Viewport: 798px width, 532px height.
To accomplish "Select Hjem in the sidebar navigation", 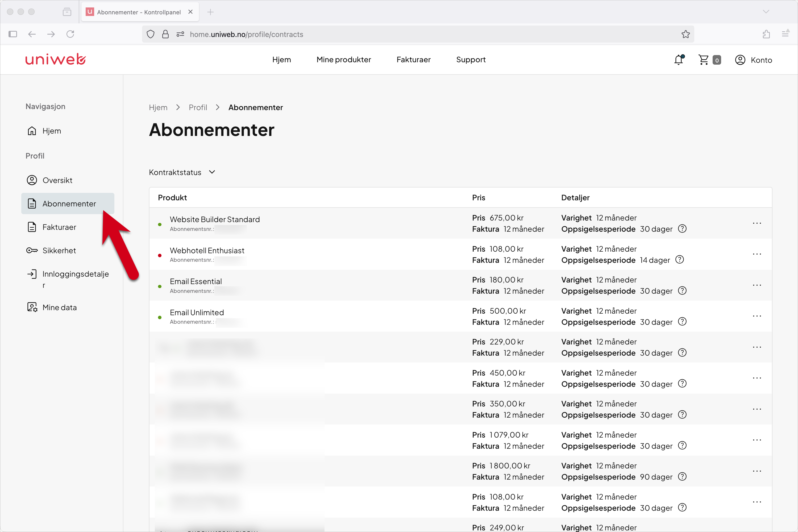I will (x=68, y=131).
